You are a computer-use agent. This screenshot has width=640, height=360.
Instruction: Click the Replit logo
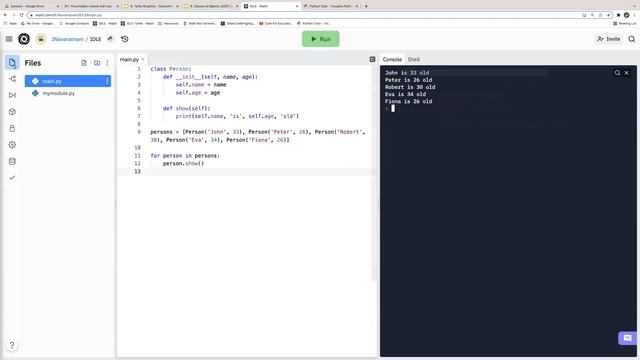(24, 39)
